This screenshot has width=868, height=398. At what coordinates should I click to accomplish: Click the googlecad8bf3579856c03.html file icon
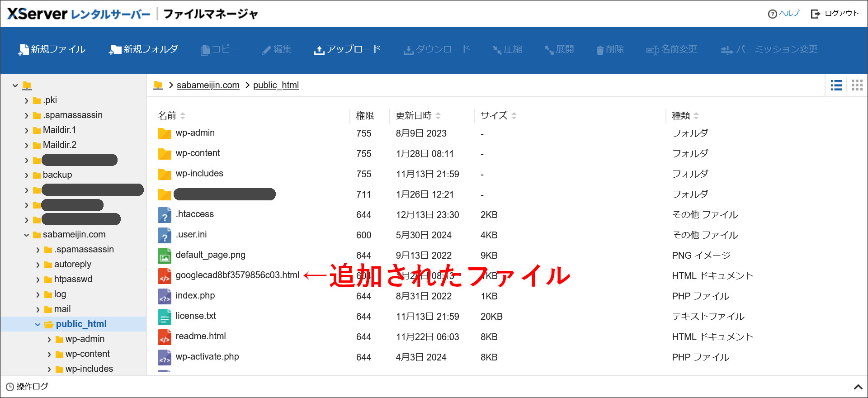click(x=165, y=276)
